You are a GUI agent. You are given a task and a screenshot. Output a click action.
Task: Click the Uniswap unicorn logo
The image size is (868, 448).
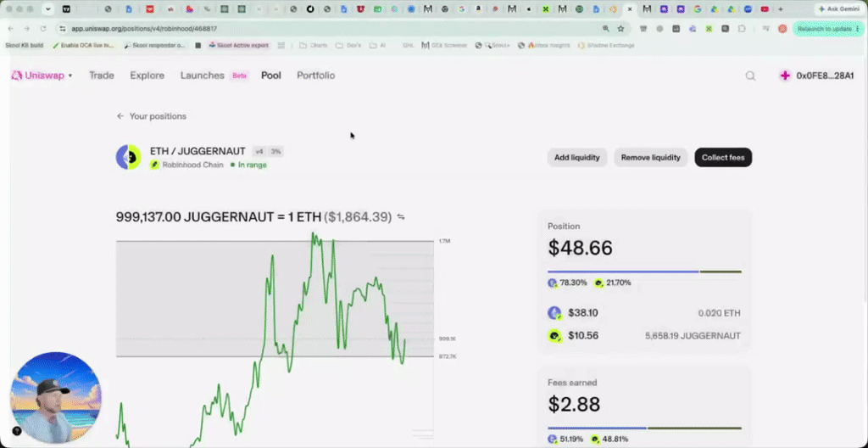coord(17,76)
